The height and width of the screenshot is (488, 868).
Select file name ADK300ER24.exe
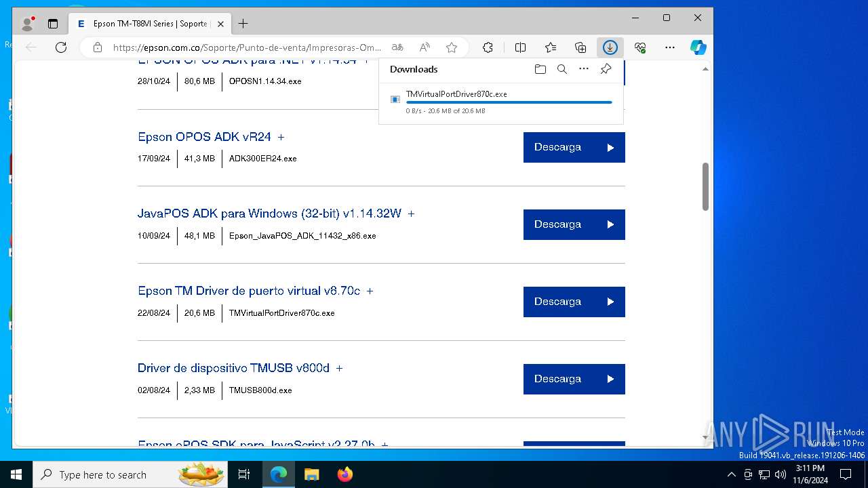click(262, 158)
